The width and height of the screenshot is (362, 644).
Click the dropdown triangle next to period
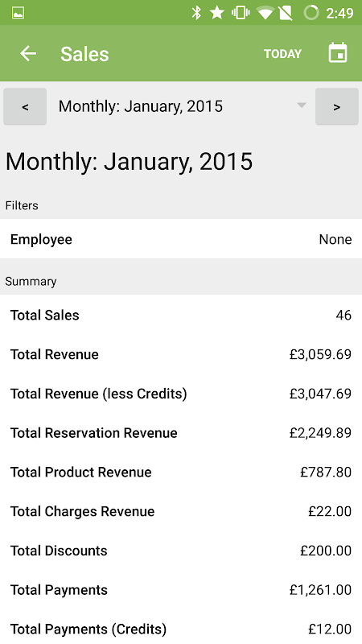coord(302,105)
